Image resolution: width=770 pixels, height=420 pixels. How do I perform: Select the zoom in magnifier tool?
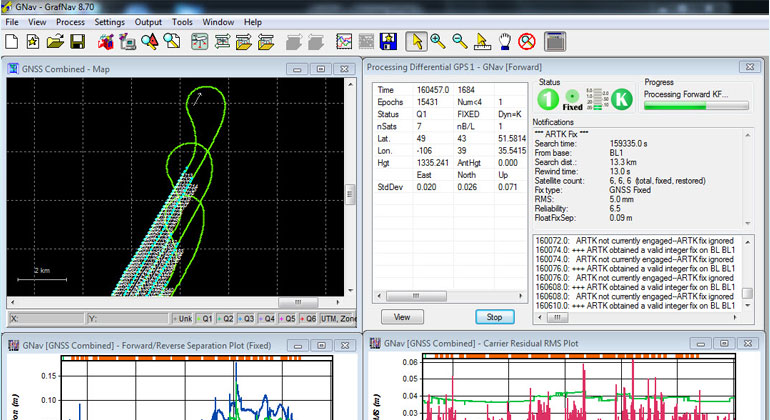click(438, 42)
